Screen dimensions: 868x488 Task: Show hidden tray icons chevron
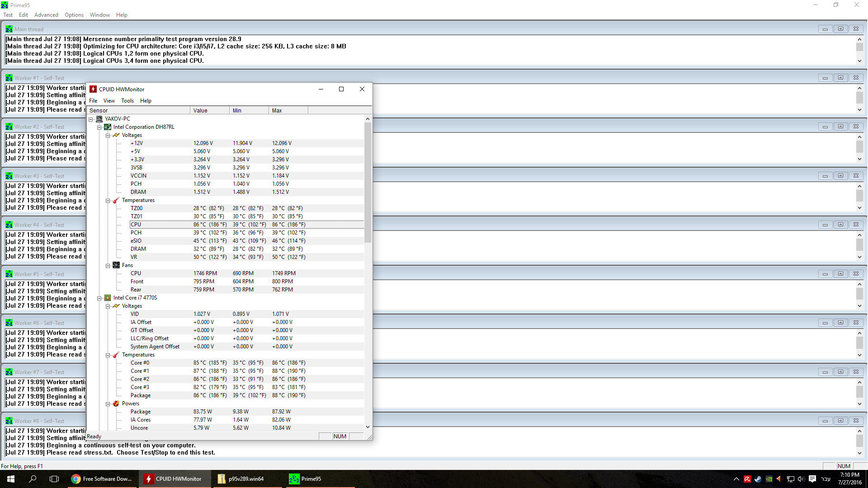(736, 479)
